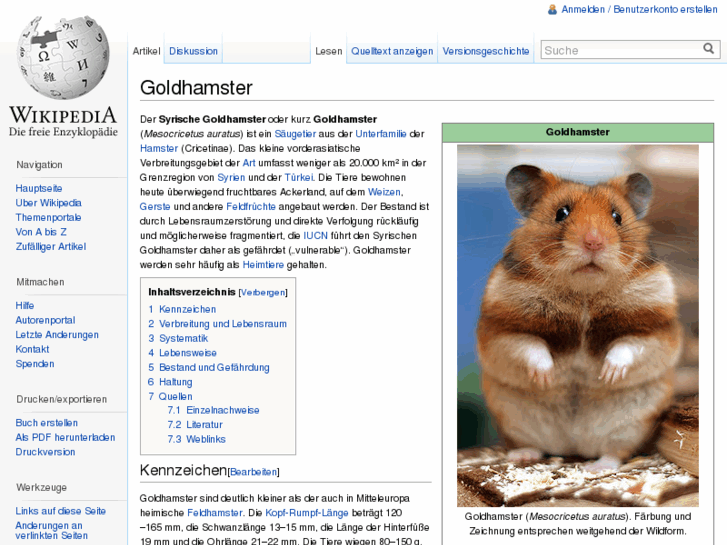Jump to subsection 7.1 Einzelnachweise
The image size is (727, 545).
pyautogui.click(x=213, y=410)
